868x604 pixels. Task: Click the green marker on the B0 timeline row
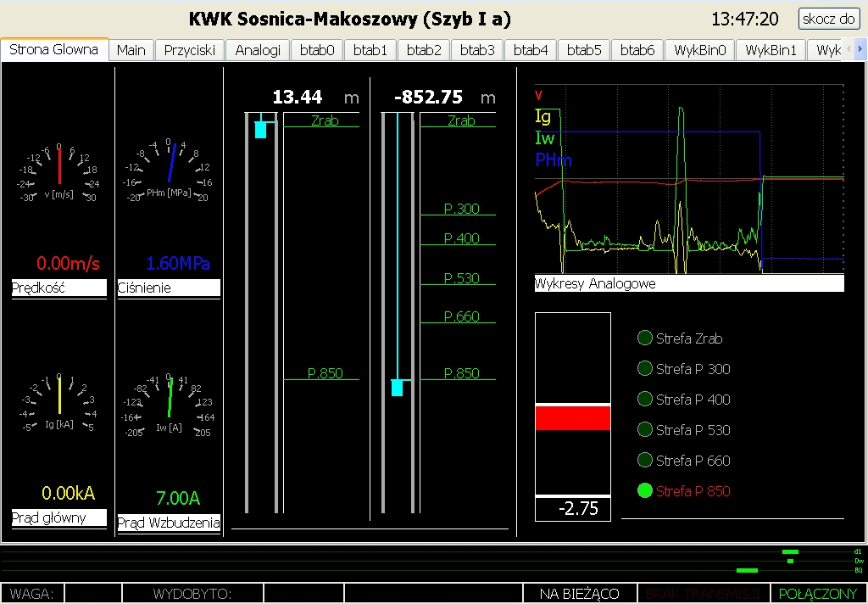pos(747,570)
